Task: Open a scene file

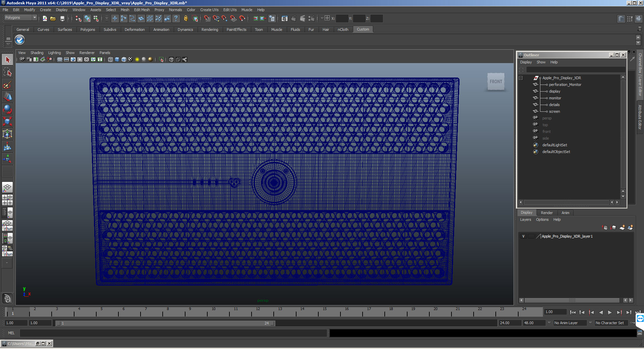Action: coord(53,18)
